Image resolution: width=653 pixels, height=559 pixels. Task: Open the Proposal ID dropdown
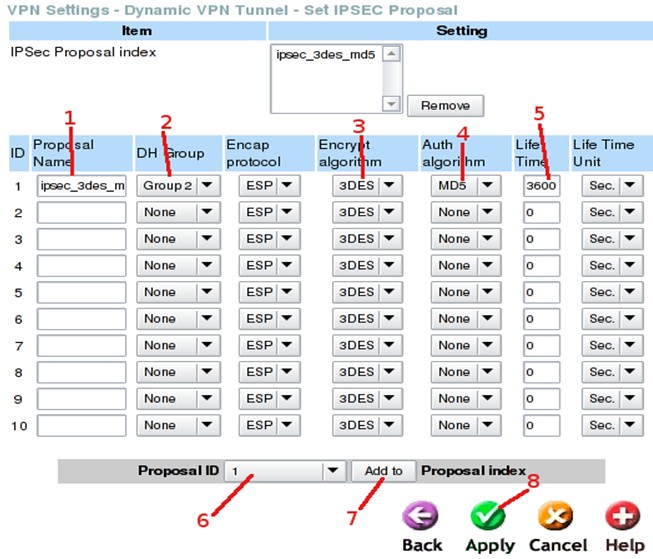(284, 471)
